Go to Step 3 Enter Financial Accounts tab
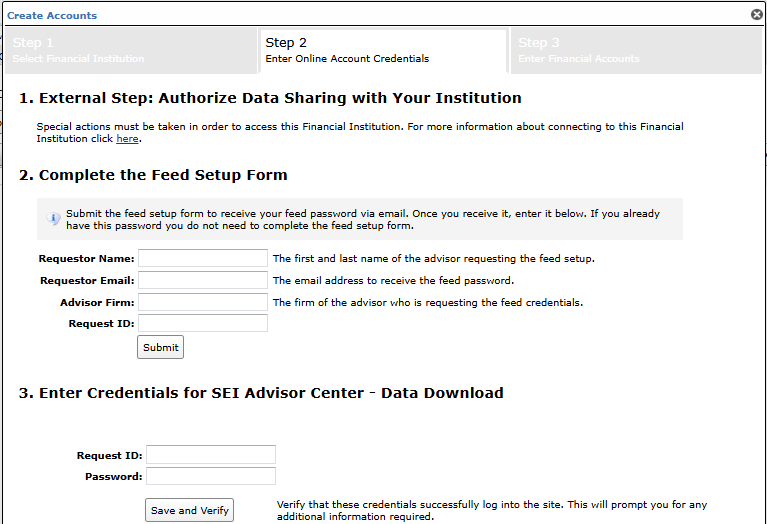The height and width of the screenshot is (524, 767). click(x=636, y=50)
